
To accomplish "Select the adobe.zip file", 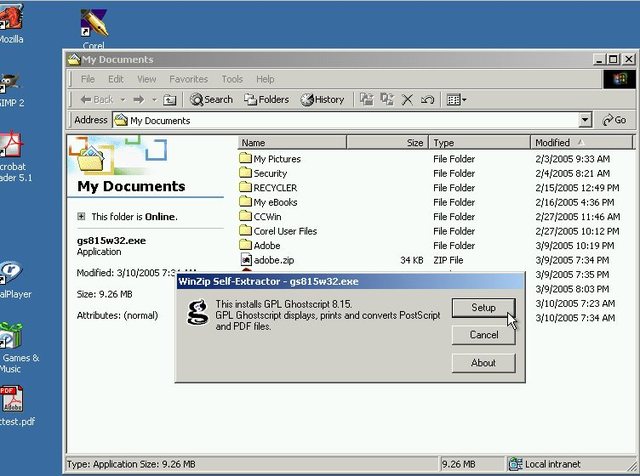I will tap(267, 260).
